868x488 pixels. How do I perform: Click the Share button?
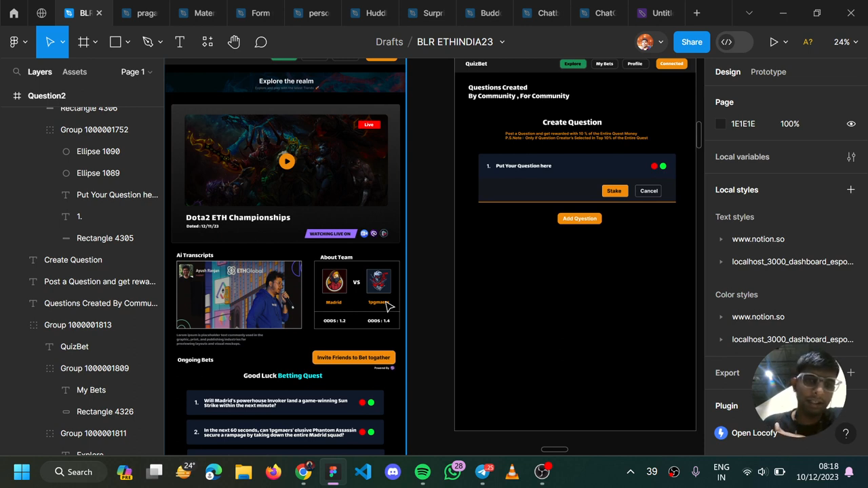click(692, 42)
